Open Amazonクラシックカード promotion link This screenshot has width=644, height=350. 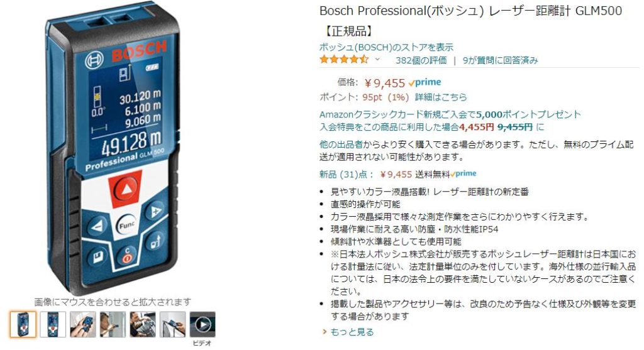click(450, 114)
